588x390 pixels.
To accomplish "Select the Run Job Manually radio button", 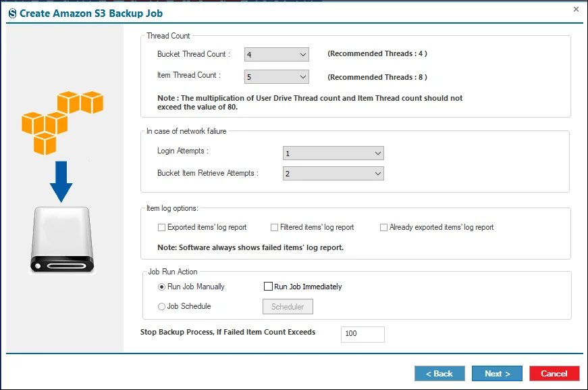I will (x=161, y=287).
